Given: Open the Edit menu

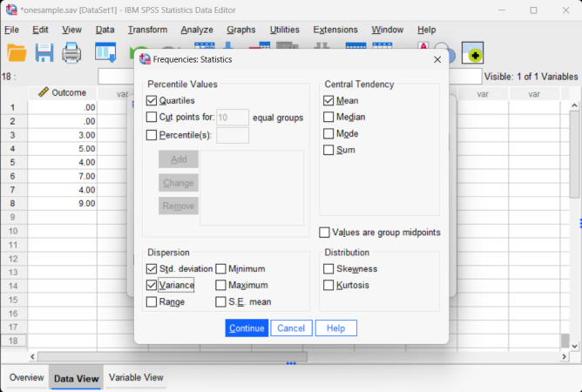Looking at the screenshot, I should point(40,30).
